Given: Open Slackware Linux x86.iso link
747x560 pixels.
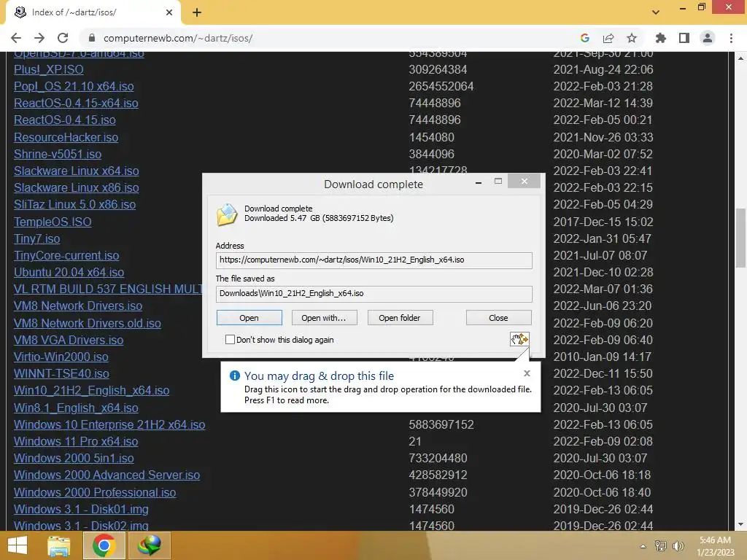Looking at the screenshot, I should (x=76, y=187).
